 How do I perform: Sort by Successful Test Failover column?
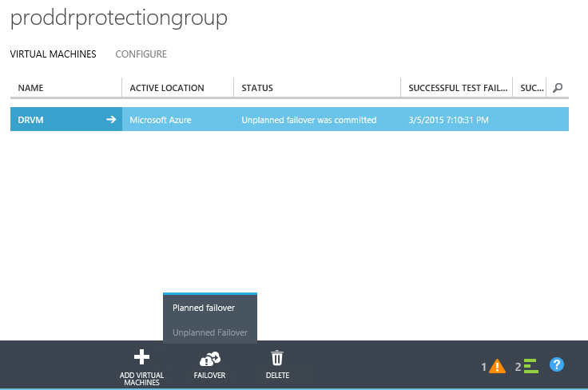tap(457, 88)
